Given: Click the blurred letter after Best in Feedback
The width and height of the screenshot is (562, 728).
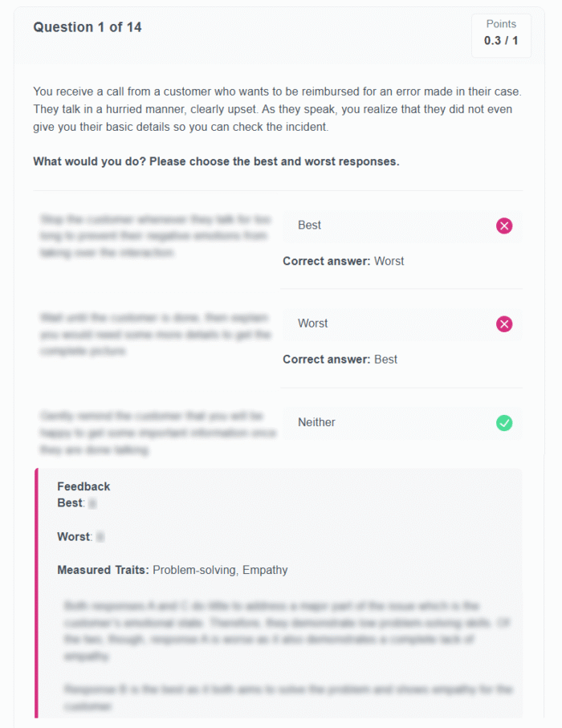Looking at the screenshot, I should [x=92, y=503].
